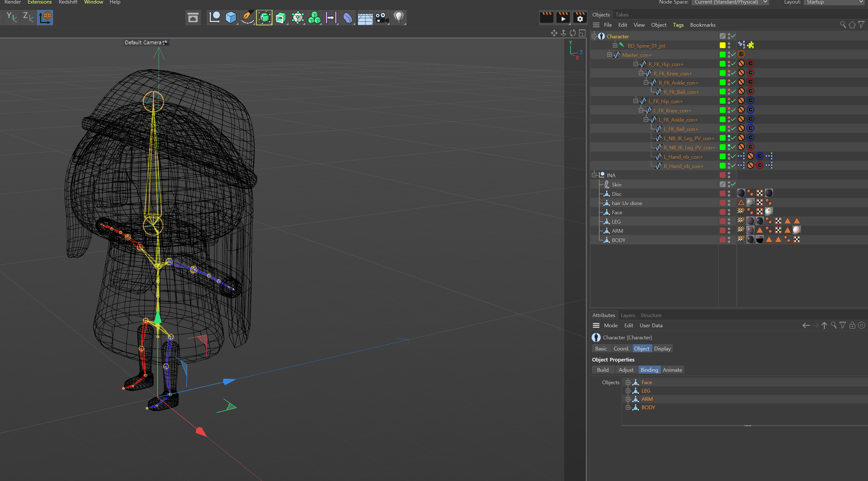Click the viewport move camera icon

coord(554,33)
